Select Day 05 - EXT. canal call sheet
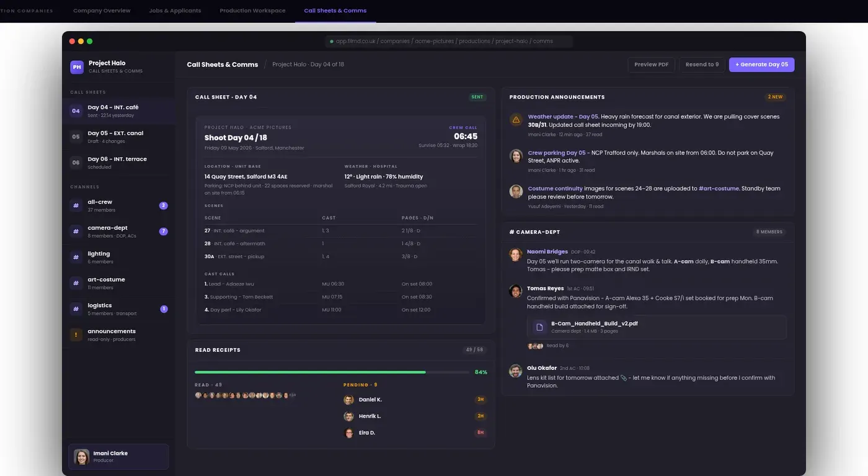The image size is (868, 476). [x=118, y=137]
